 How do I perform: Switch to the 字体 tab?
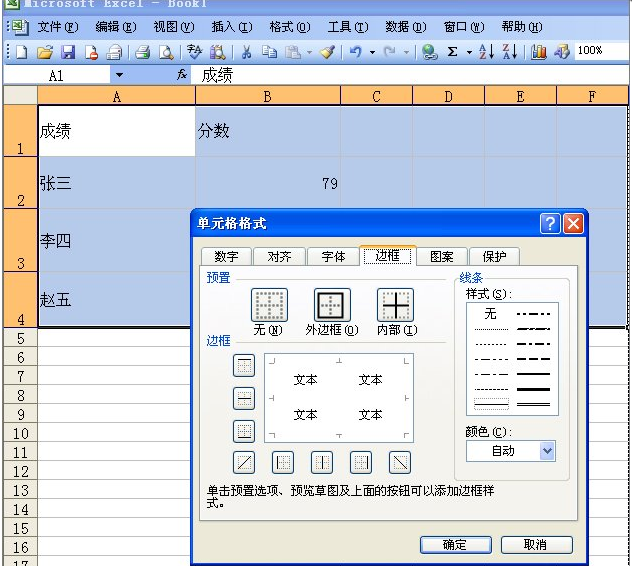click(x=333, y=256)
